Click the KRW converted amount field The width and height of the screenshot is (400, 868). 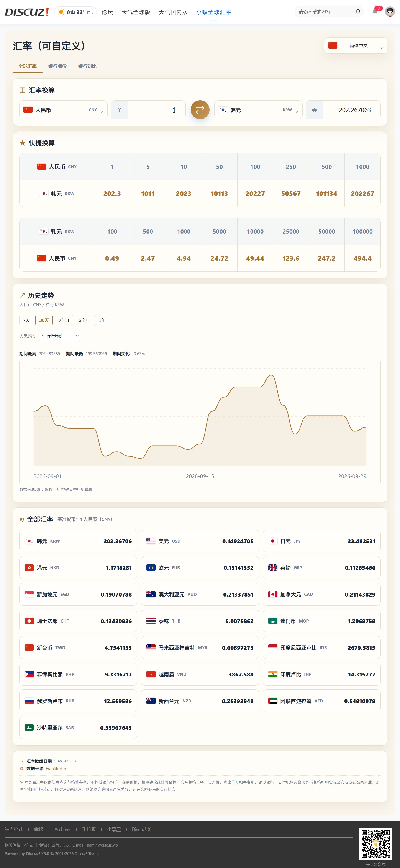point(351,110)
